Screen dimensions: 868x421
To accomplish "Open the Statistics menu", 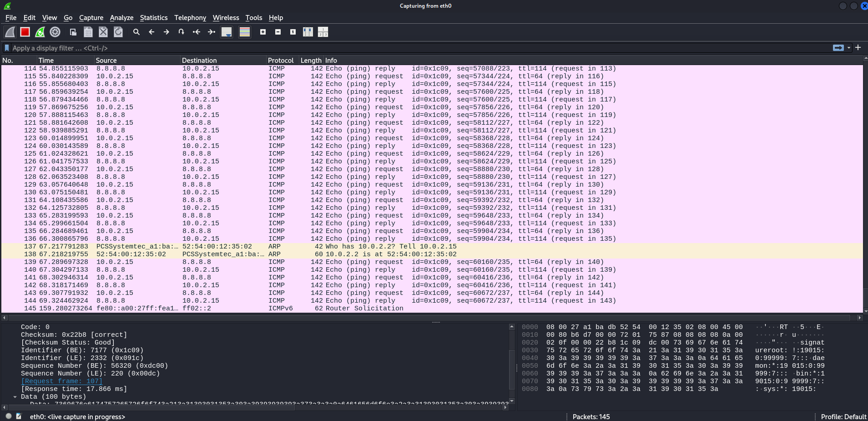I will [153, 18].
